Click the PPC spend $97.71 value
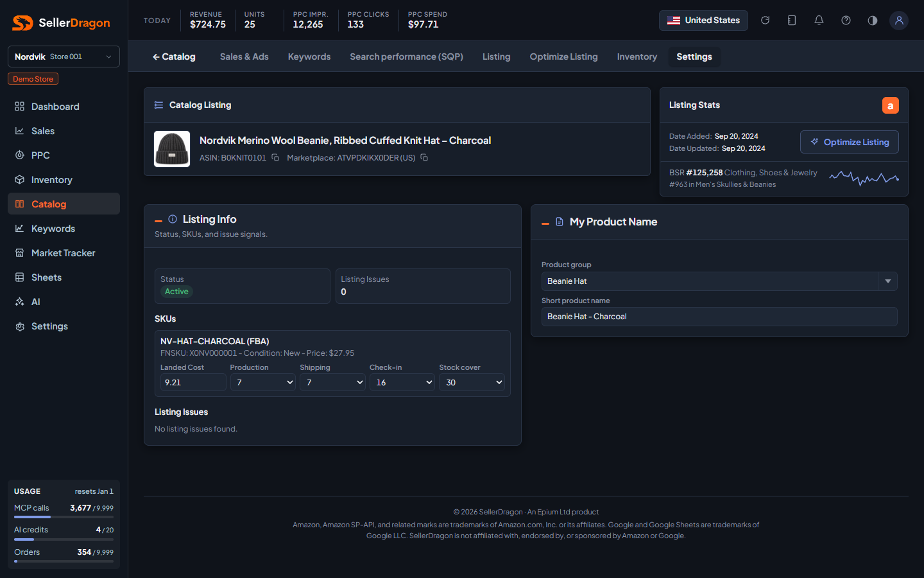 pyautogui.click(x=424, y=24)
